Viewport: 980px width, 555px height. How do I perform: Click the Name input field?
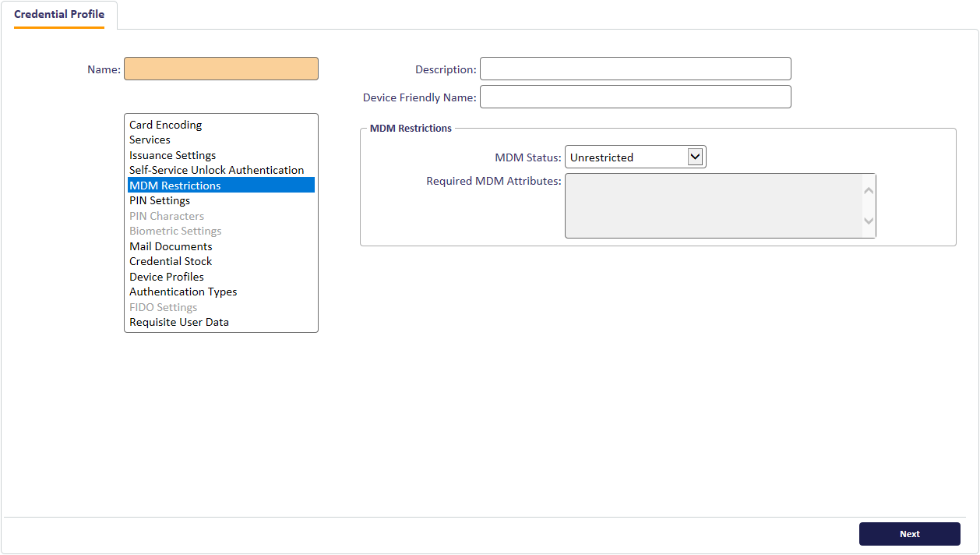pos(221,69)
